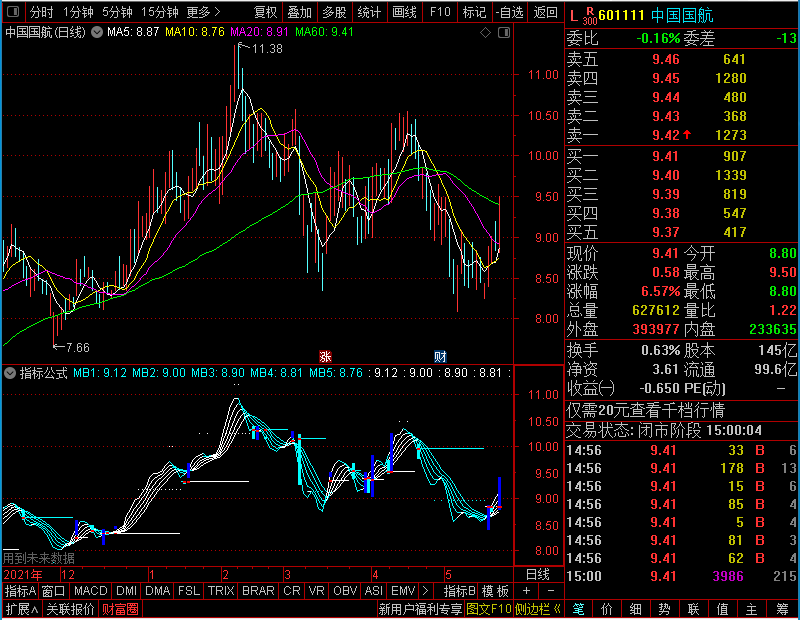Screen dimensions: 800x620
Task: Select the 1分钟 period
Action: click(x=78, y=12)
